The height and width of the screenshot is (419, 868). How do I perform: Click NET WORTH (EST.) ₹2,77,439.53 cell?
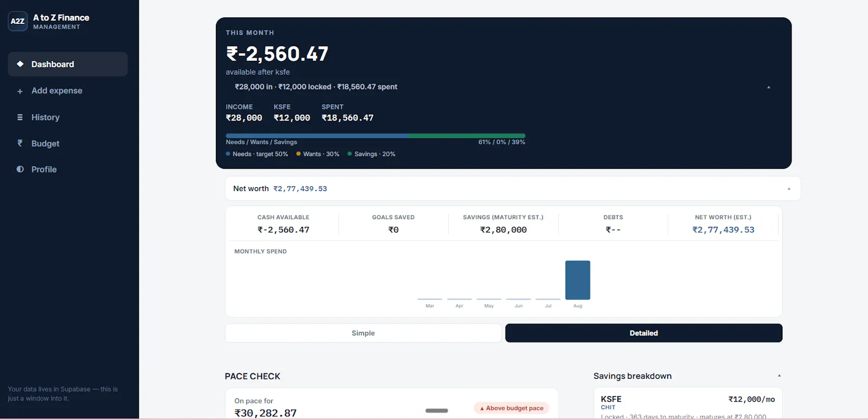(x=723, y=224)
